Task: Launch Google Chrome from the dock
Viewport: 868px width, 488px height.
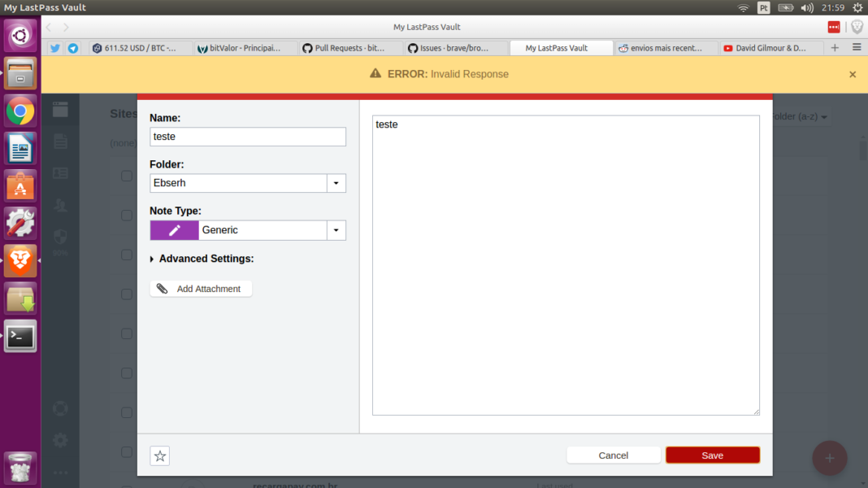Action: coord(20,111)
